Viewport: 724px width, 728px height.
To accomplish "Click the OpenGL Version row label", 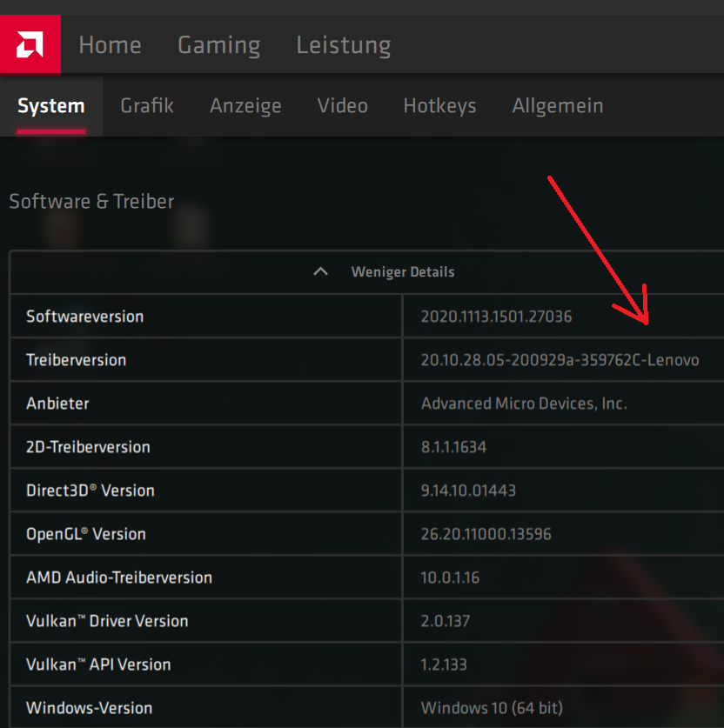I will (x=86, y=534).
